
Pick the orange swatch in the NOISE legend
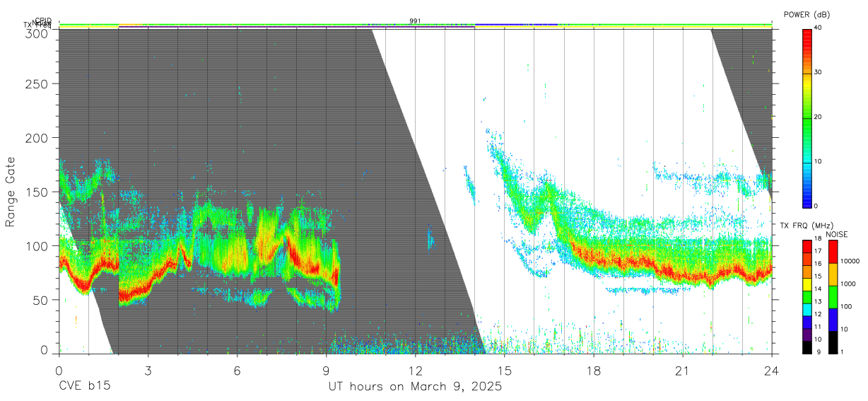[x=832, y=274]
